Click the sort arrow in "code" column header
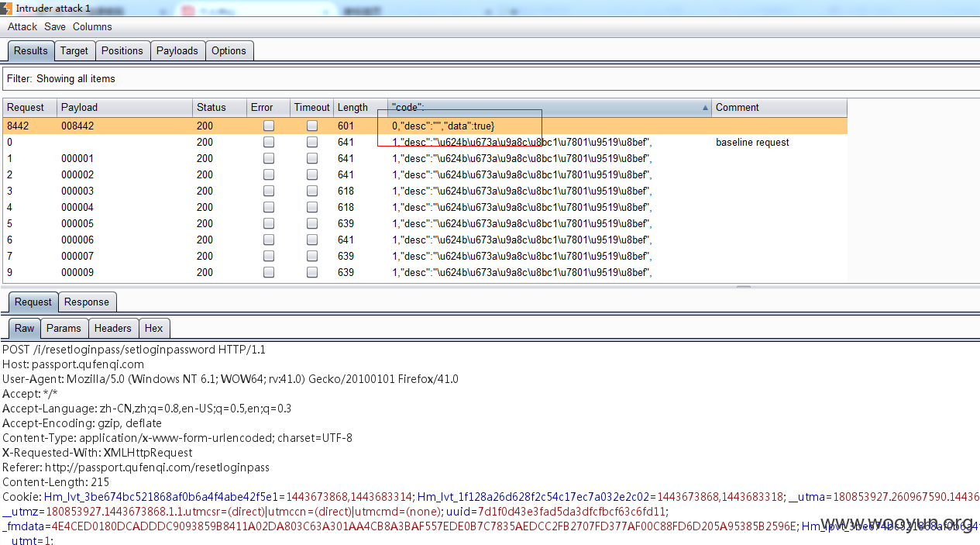The image size is (980, 545). tap(705, 108)
